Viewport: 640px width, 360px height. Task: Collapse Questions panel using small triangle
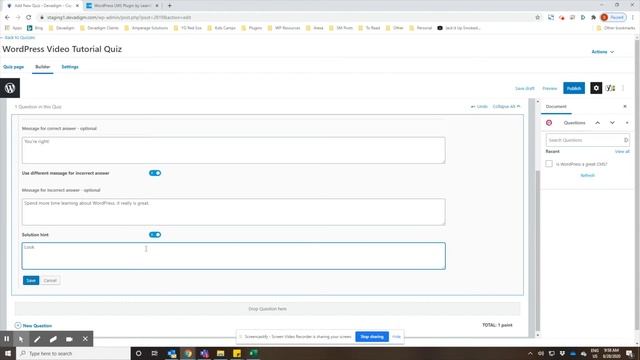point(627,123)
